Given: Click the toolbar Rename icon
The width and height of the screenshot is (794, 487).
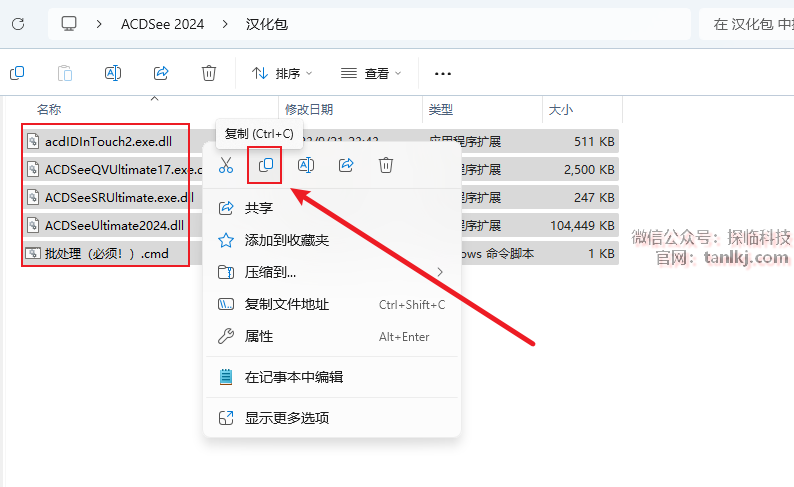Looking at the screenshot, I should click(x=112, y=73).
